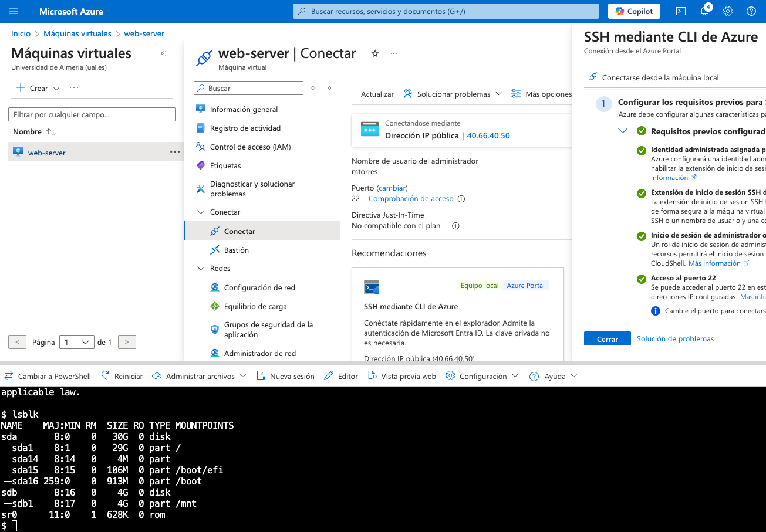Collapse the resource menu sidebar
Screen dimensions: 766x532
point(330,88)
